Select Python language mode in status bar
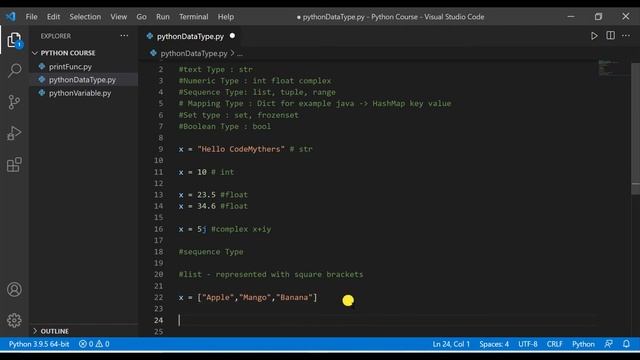The image size is (640, 360). [583, 344]
